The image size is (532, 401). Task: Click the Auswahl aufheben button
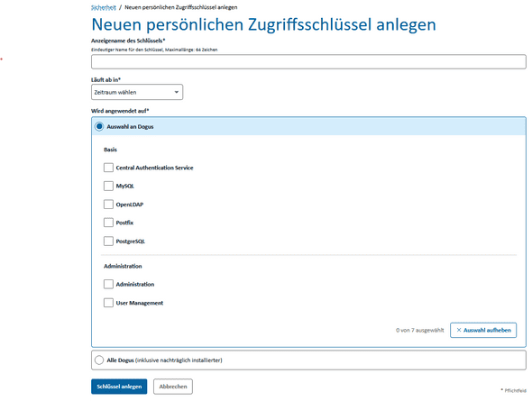pyautogui.click(x=483, y=330)
